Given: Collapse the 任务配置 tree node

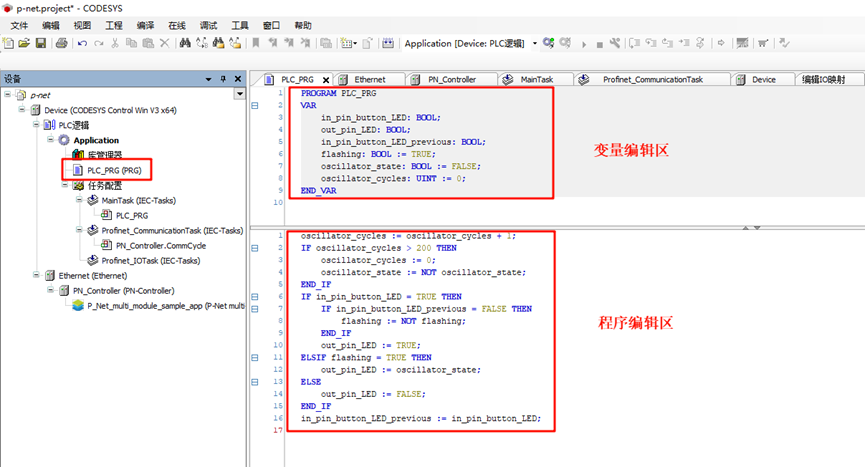Looking at the screenshot, I should click(x=65, y=185).
